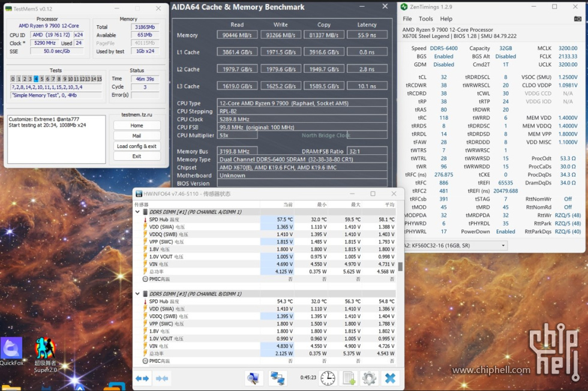Click CPU Clock field 5289.8 MHz
Image resolution: width=588 pixels, height=391 pixels.
302,119
